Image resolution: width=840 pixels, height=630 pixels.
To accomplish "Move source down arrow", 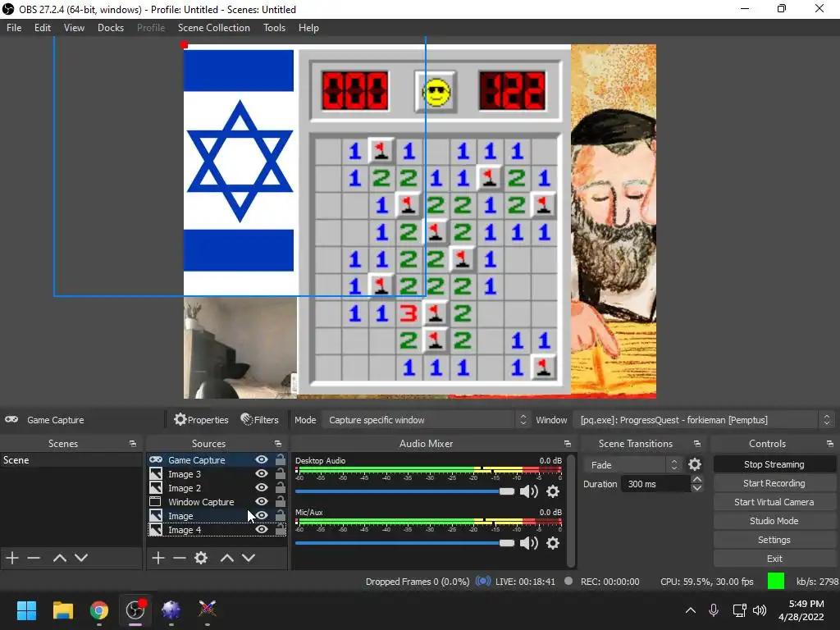I will tap(249, 558).
